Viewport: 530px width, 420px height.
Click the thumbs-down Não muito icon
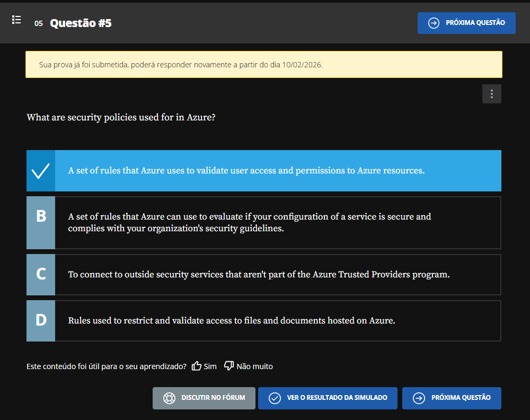tap(229, 366)
